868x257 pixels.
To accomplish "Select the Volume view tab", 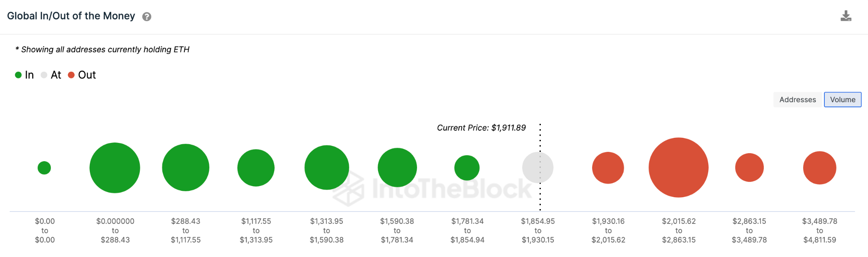I will pos(842,99).
